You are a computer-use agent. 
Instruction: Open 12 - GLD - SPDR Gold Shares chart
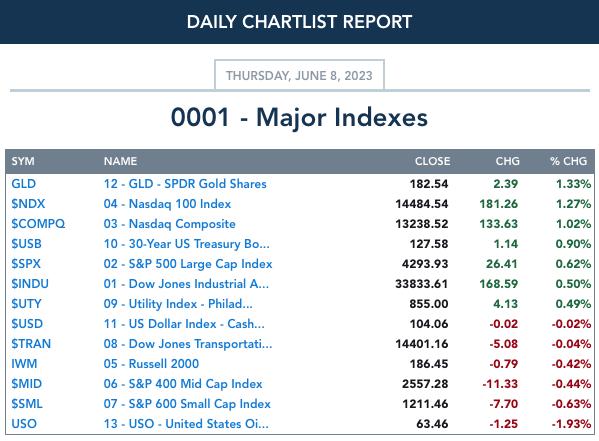point(185,184)
